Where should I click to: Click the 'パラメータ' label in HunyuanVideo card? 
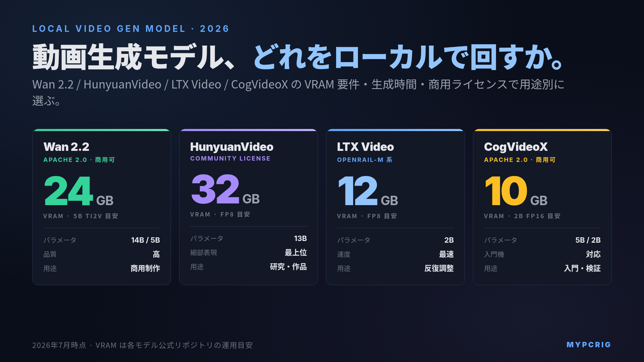click(207, 239)
